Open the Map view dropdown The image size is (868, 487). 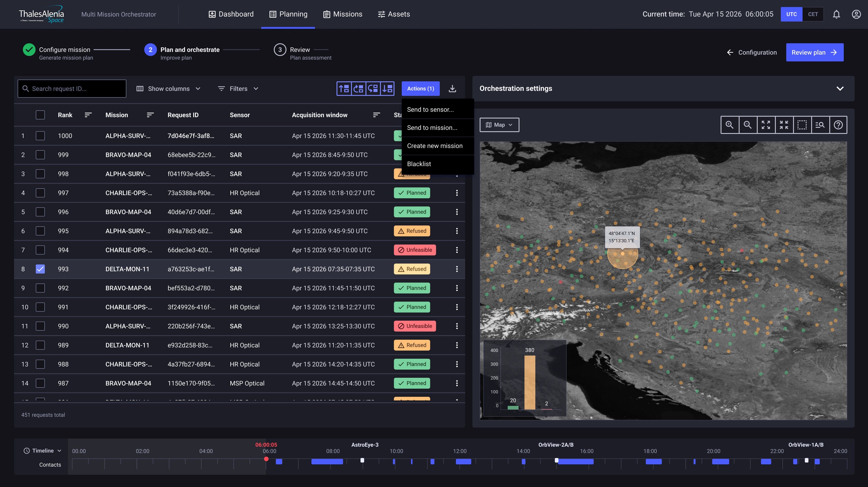tap(499, 125)
